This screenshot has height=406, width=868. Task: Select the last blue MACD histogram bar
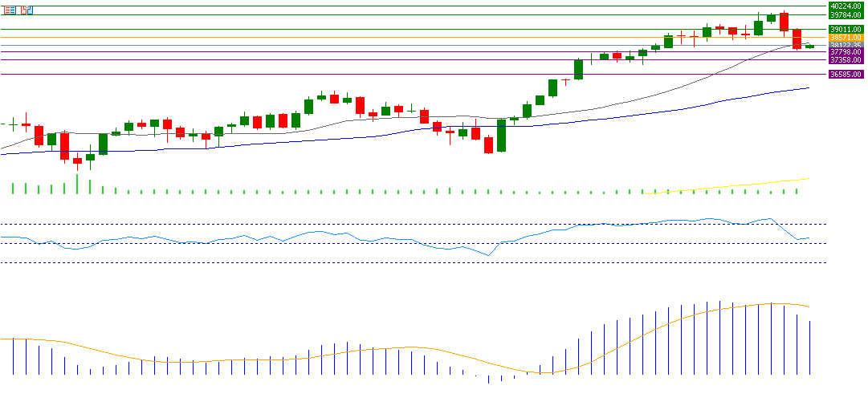809,347
